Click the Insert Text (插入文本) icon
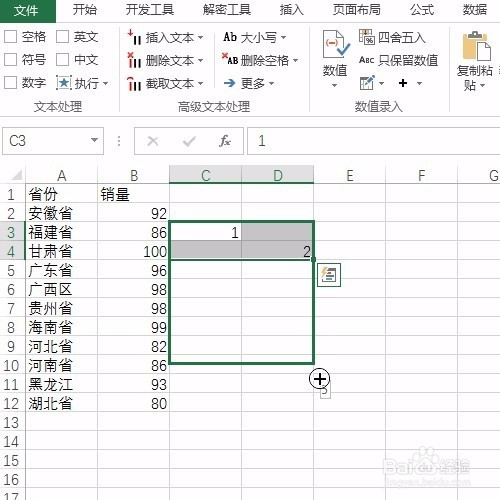500x500 pixels. tap(134, 37)
